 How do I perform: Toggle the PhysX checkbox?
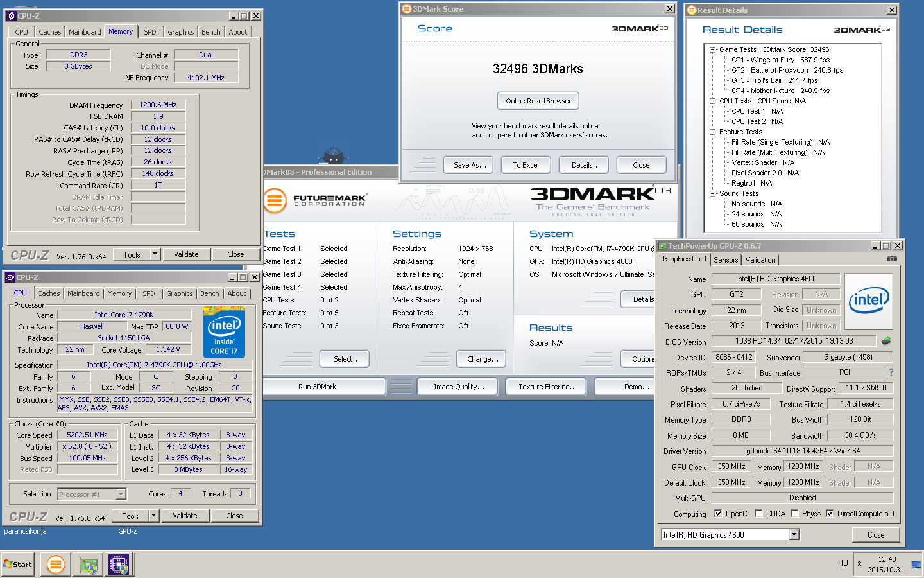tap(794, 514)
